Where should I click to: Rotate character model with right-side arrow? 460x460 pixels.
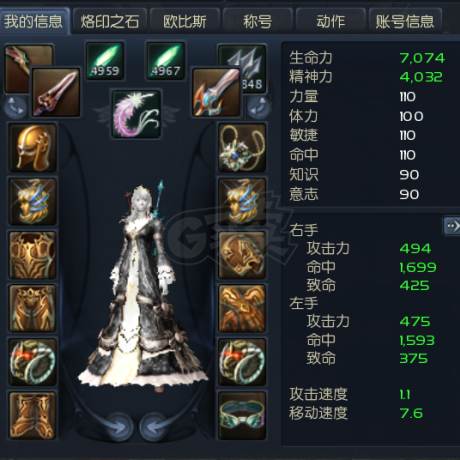click(153, 427)
